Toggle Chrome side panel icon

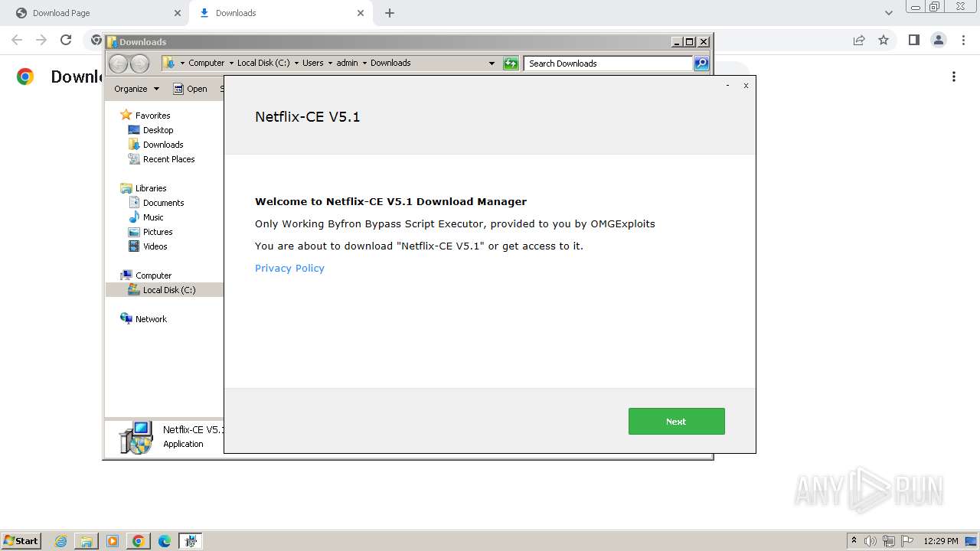pos(913,40)
